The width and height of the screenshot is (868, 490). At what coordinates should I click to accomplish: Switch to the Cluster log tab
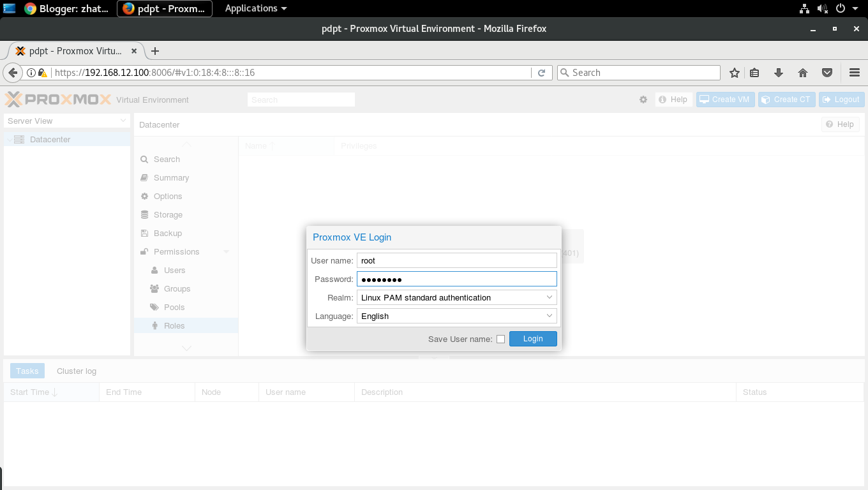point(77,371)
